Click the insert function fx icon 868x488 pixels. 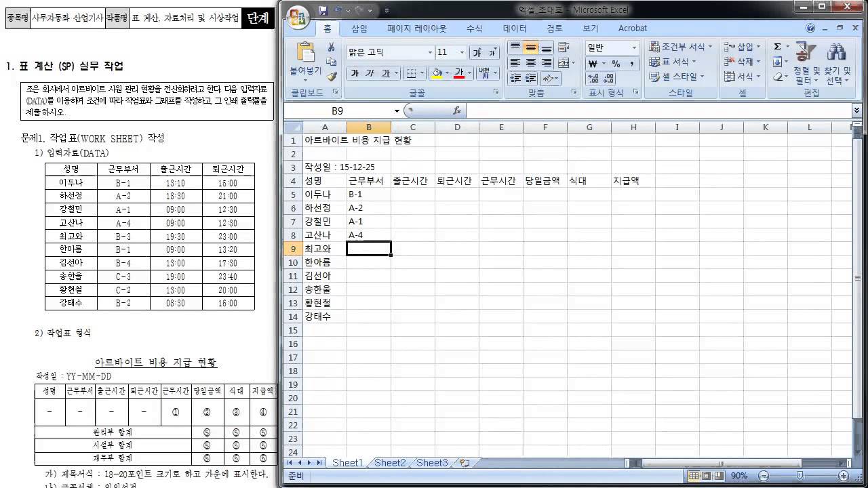457,110
